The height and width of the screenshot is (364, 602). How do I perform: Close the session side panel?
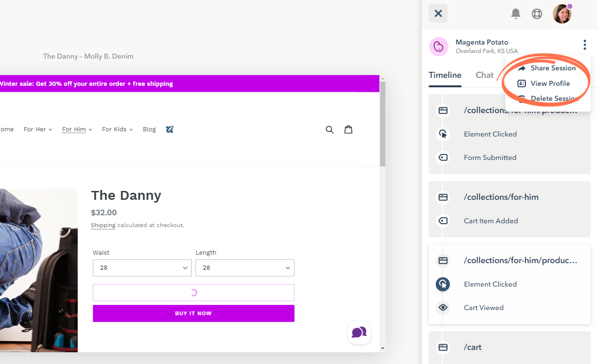click(438, 13)
